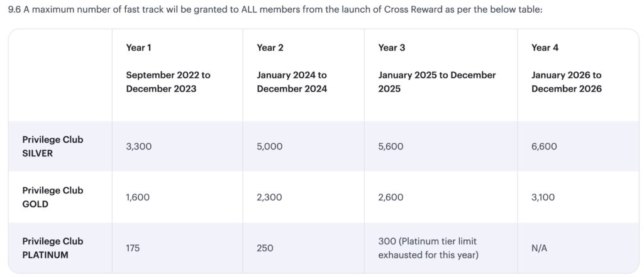
Task: Click the September 2022 to December 2023 text
Action: (x=168, y=82)
